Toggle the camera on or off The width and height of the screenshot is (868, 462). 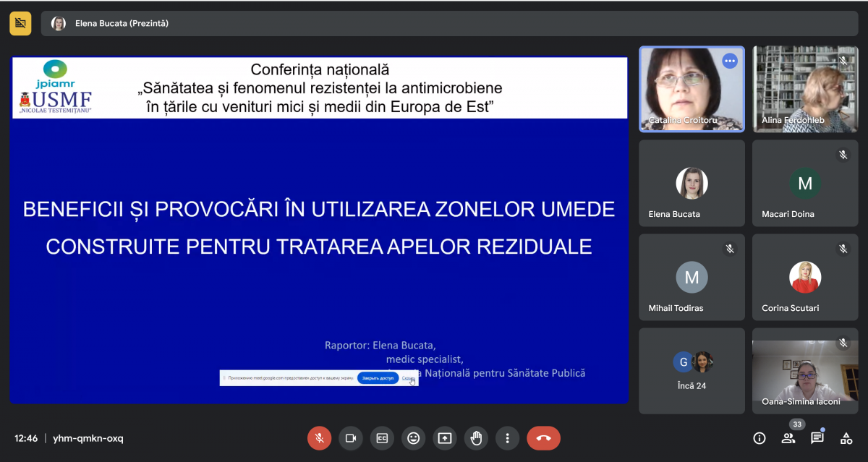tap(351, 438)
